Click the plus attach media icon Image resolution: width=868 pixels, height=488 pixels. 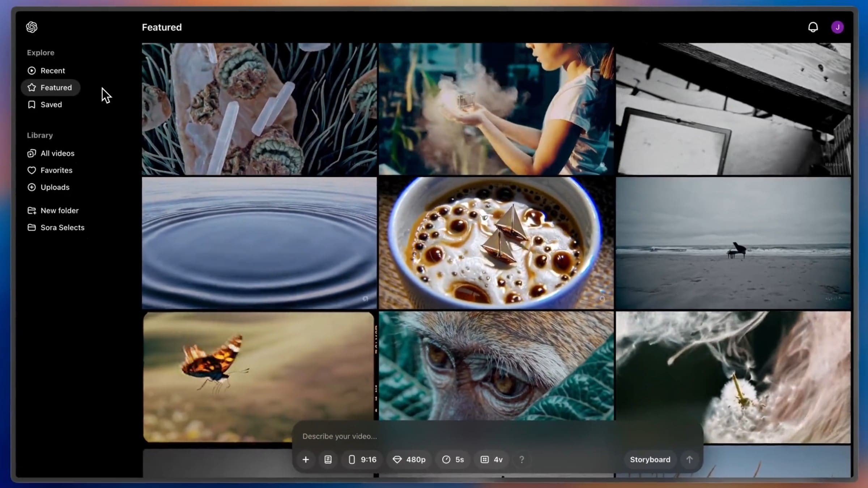(x=306, y=459)
